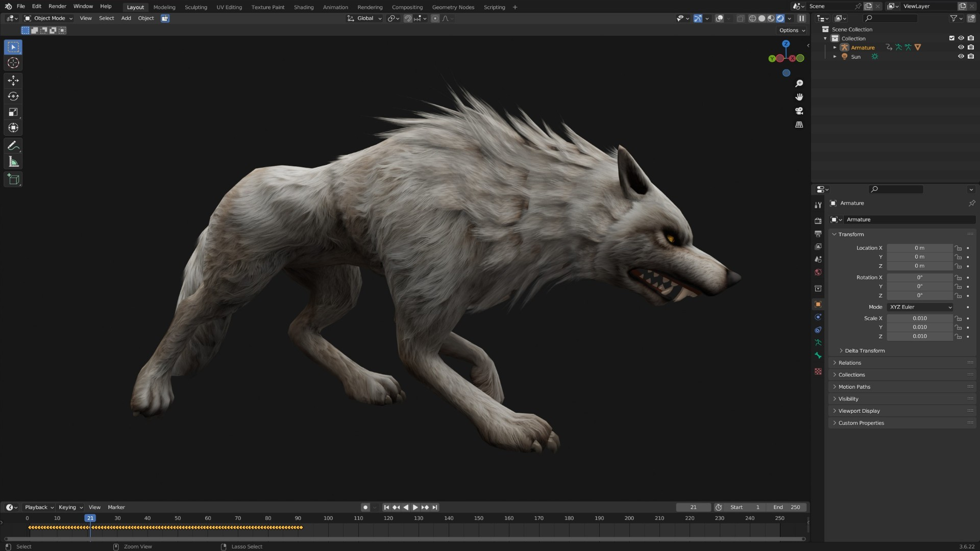Image resolution: width=980 pixels, height=551 pixels.
Task: Switch to wireframe viewport shading
Action: click(x=752, y=18)
